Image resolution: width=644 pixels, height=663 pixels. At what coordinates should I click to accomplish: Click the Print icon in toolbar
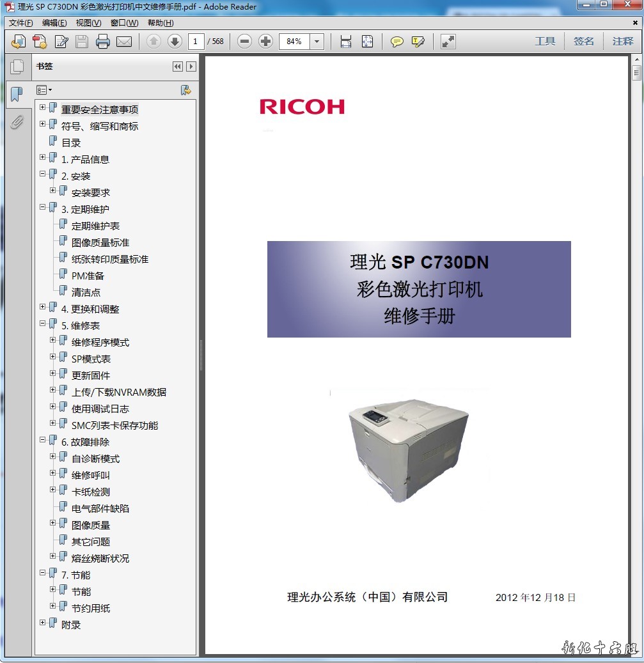[102, 42]
